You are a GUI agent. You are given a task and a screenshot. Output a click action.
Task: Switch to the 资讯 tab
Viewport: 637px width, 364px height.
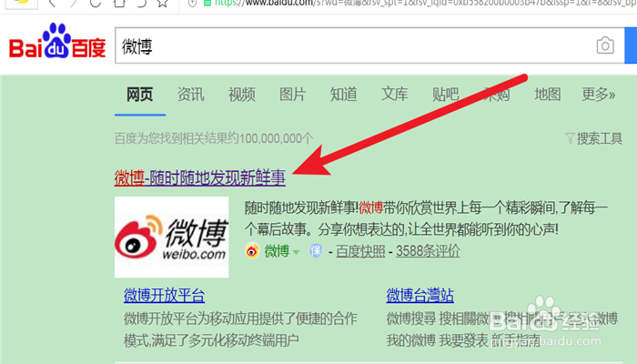(x=190, y=95)
